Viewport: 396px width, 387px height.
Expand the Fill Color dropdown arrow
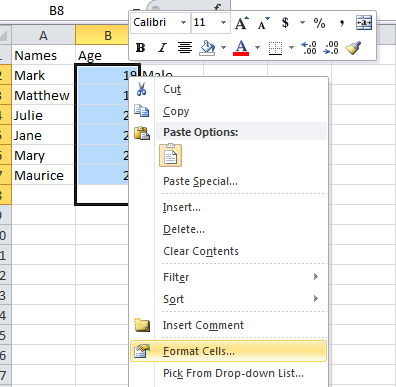tap(223, 48)
